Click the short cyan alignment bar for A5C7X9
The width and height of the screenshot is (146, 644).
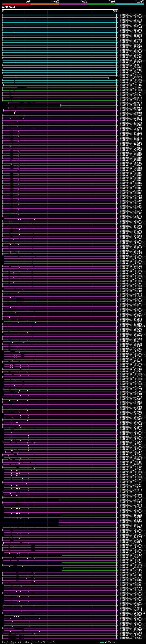click(56, 78)
